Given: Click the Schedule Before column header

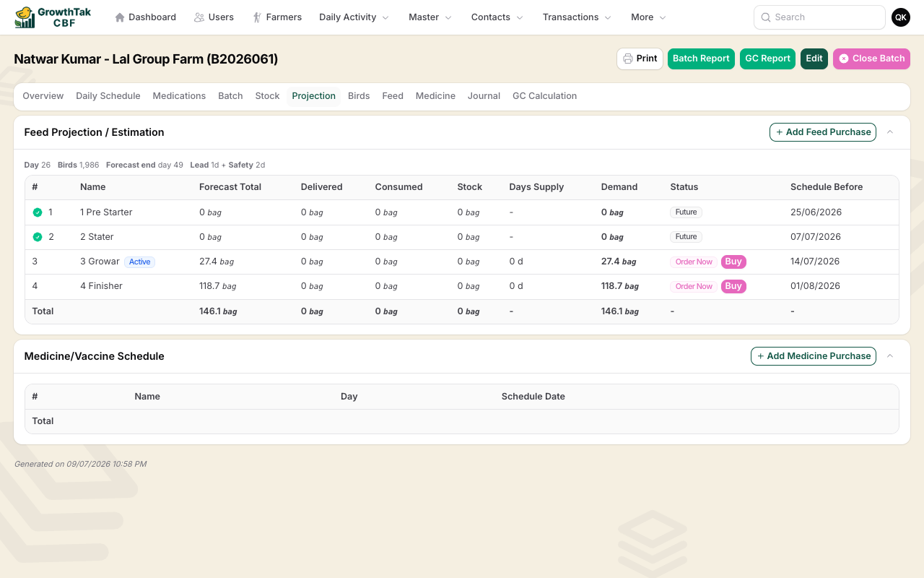Looking at the screenshot, I should (827, 187).
